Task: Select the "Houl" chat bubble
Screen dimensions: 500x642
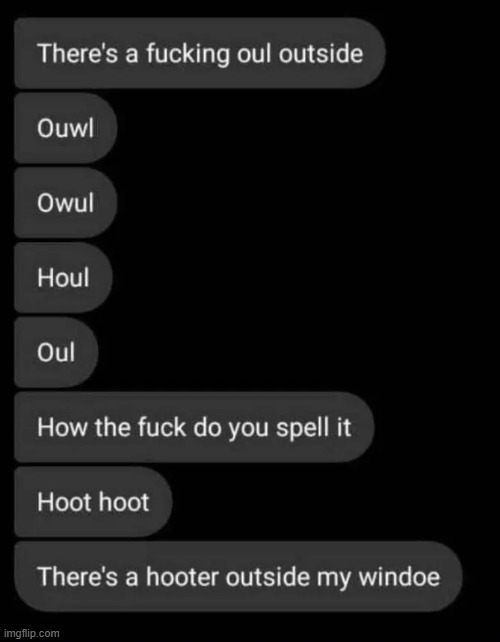Action: tap(63, 277)
